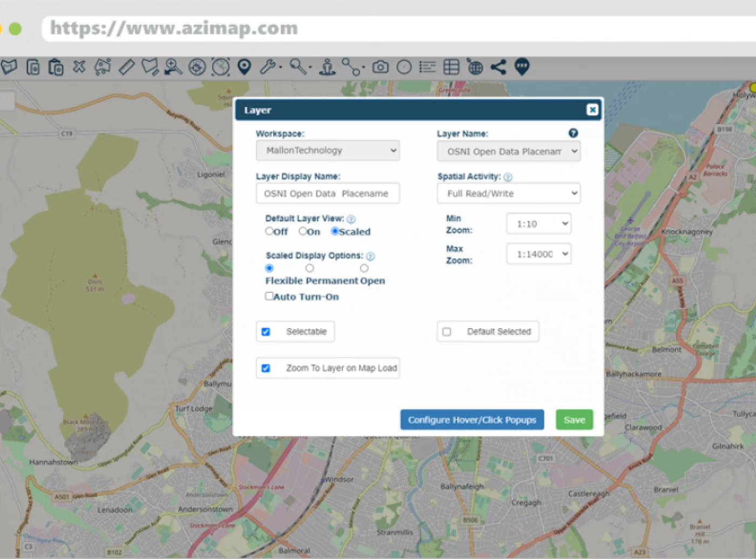Click the Configure Hover/Click Popups button
Viewport: 756px width, 559px height.
pos(472,420)
